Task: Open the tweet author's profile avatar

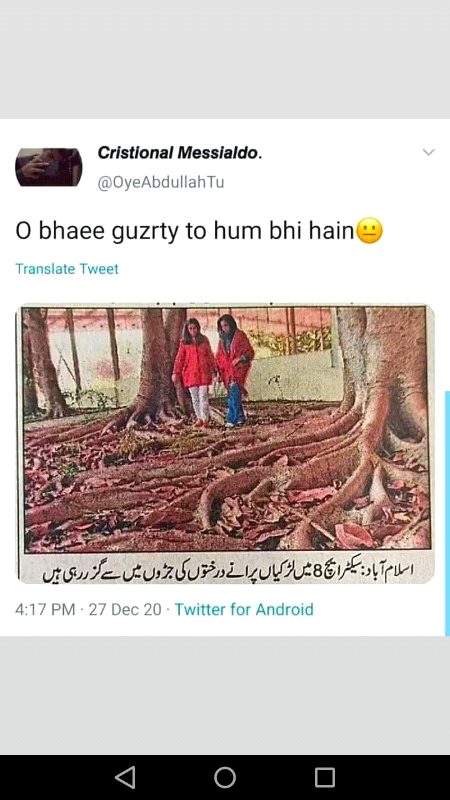Action: 48,167
